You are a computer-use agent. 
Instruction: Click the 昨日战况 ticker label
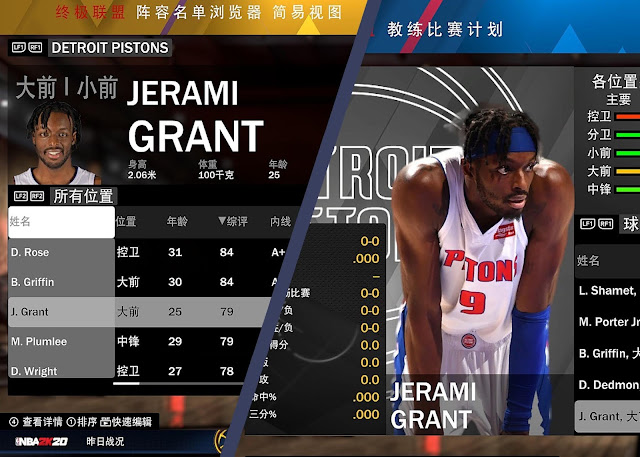click(105, 441)
